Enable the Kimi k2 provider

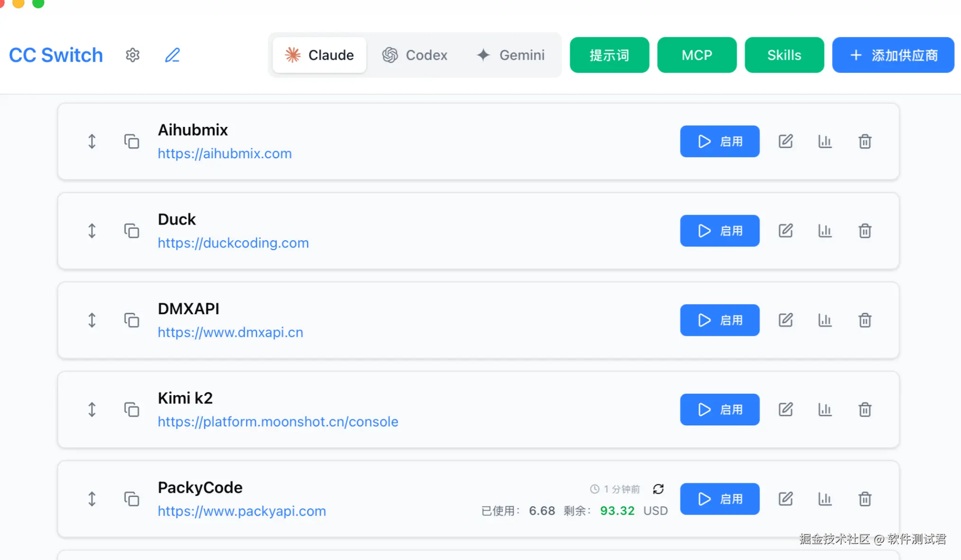click(719, 409)
